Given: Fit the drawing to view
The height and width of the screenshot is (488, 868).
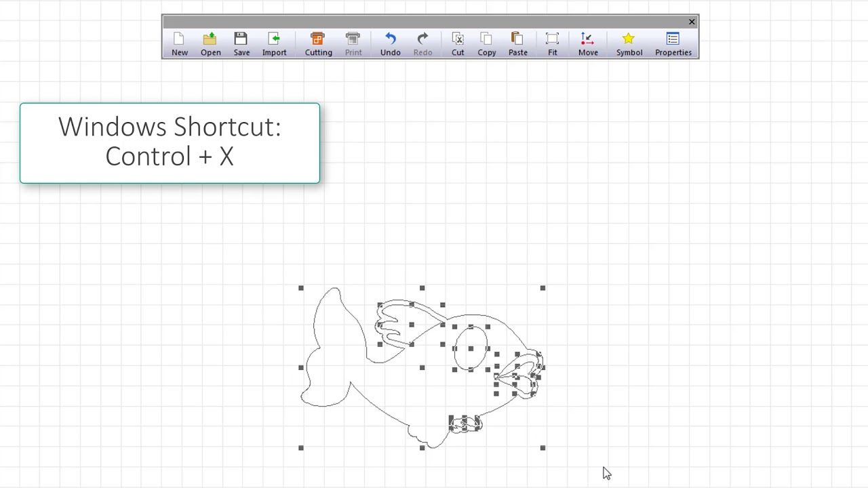Looking at the screenshot, I should (x=553, y=44).
